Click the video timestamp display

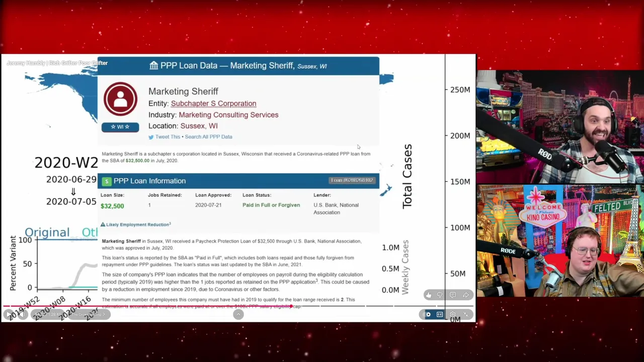coord(48,314)
